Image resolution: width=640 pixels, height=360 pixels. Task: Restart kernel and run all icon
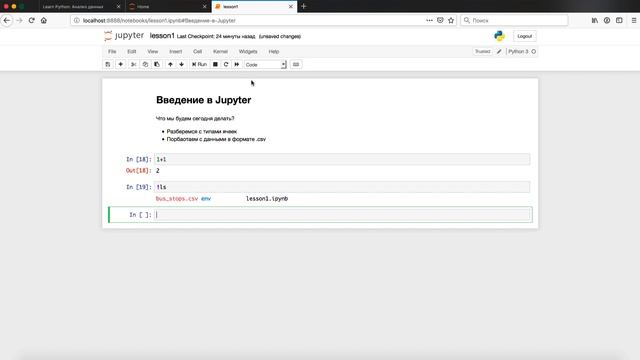[237, 64]
